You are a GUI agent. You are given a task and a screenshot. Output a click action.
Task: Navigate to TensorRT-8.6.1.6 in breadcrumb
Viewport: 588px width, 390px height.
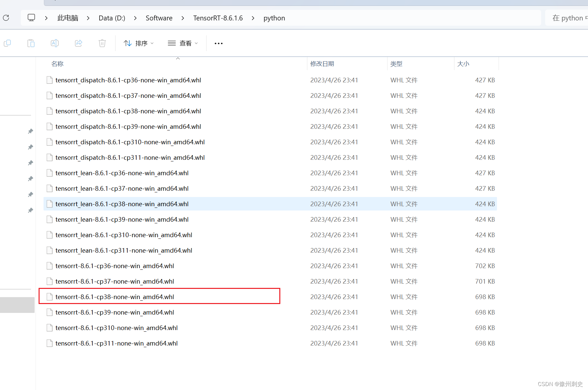[x=218, y=18]
